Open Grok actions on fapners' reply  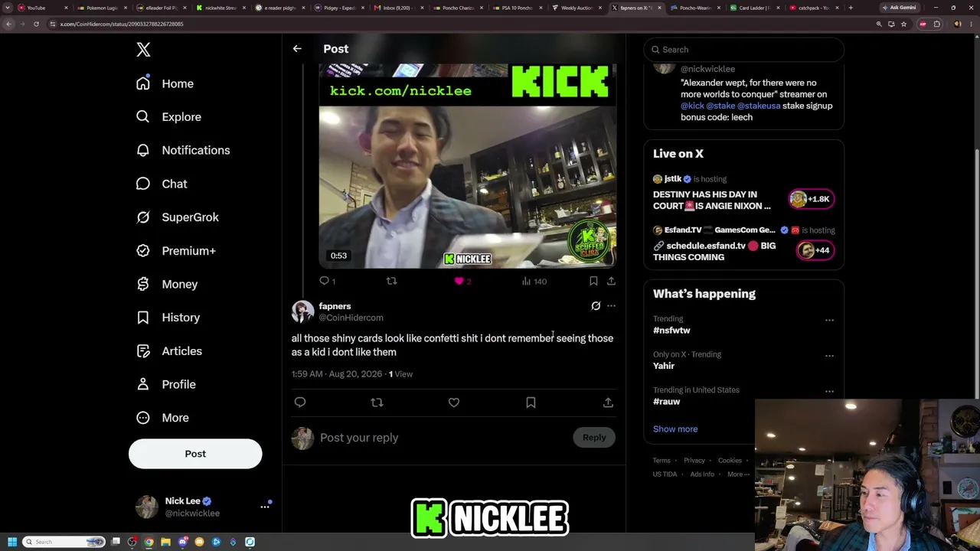[596, 306]
